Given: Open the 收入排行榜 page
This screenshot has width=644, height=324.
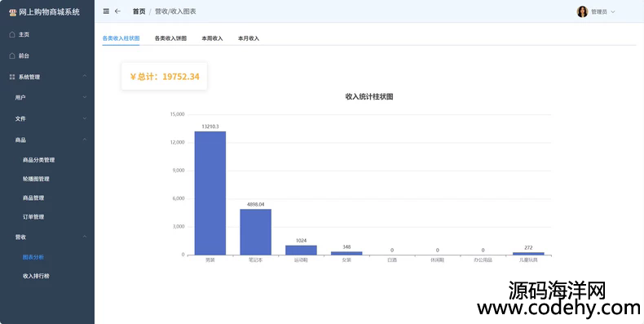Looking at the screenshot, I should click(x=36, y=276).
